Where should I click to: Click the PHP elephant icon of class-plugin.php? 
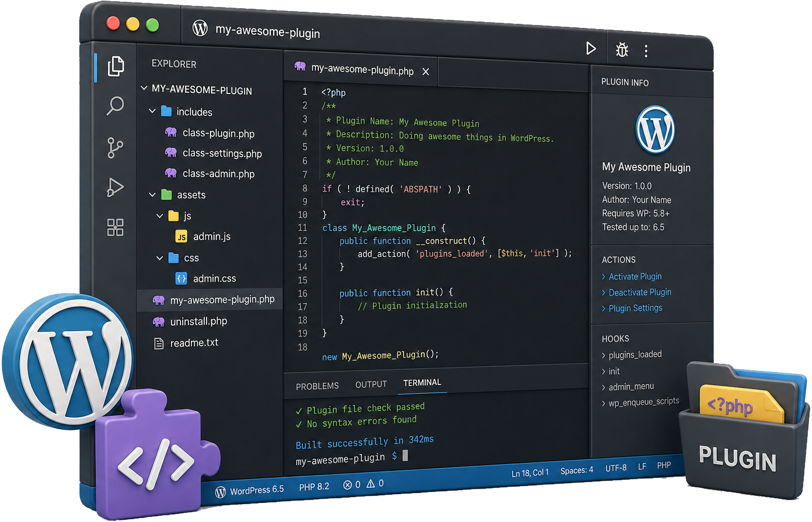point(171,132)
